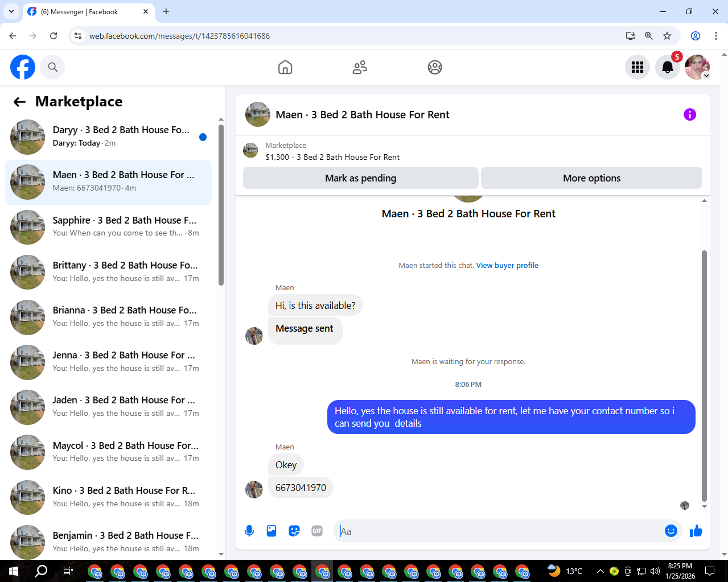Click Mark as pending button
This screenshot has height=582, width=728.
pyautogui.click(x=361, y=178)
